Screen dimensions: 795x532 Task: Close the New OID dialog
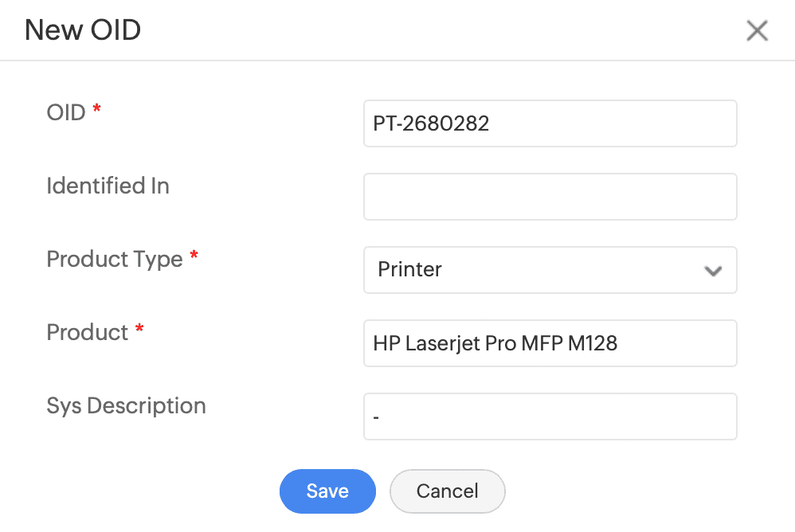tap(757, 31)
